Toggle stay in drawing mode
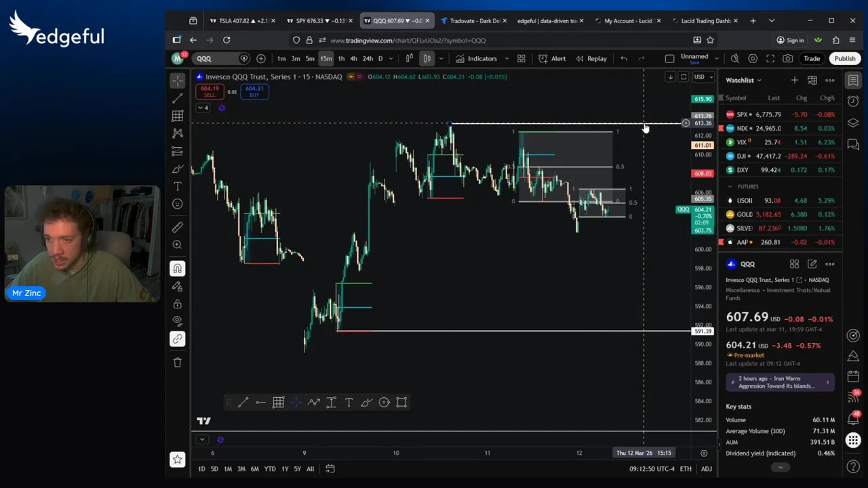 [x=178, y=286]
